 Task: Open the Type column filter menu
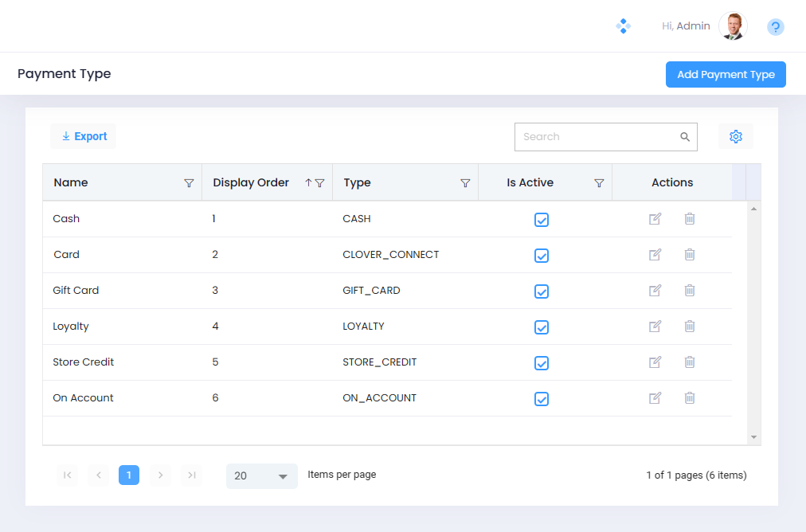(x=465, y=183)
